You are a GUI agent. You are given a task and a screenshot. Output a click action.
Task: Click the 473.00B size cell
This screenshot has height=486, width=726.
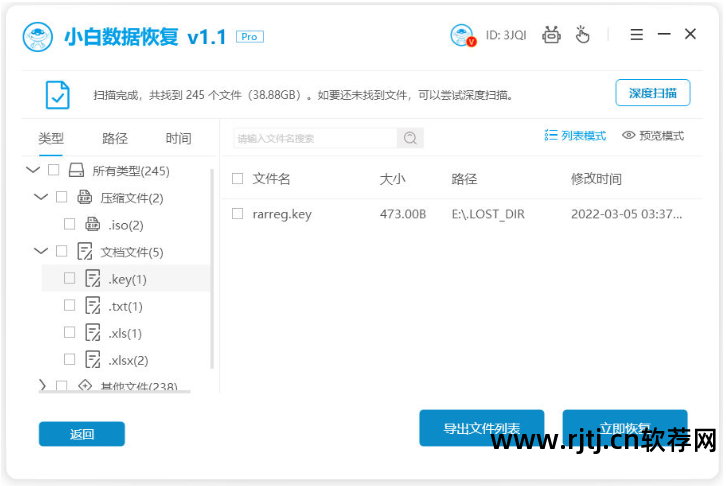403,214
